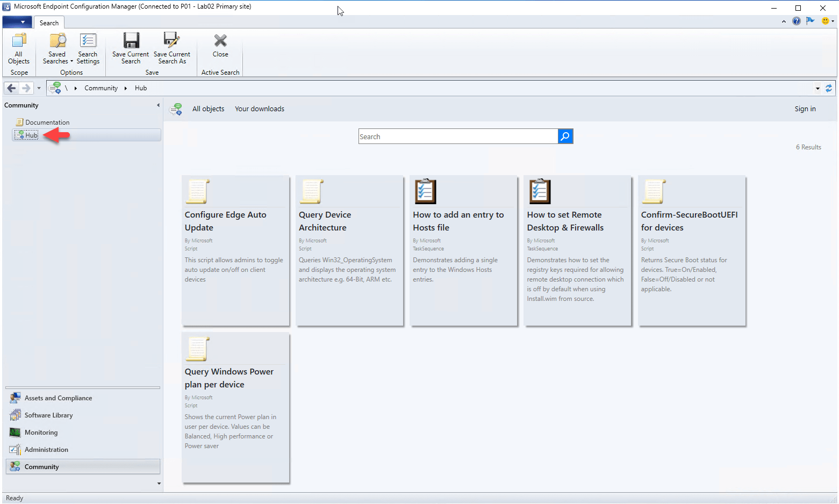The image size is (839, 504).
Task: Click the Community pane heading
Action: click(x=21, y=105)
